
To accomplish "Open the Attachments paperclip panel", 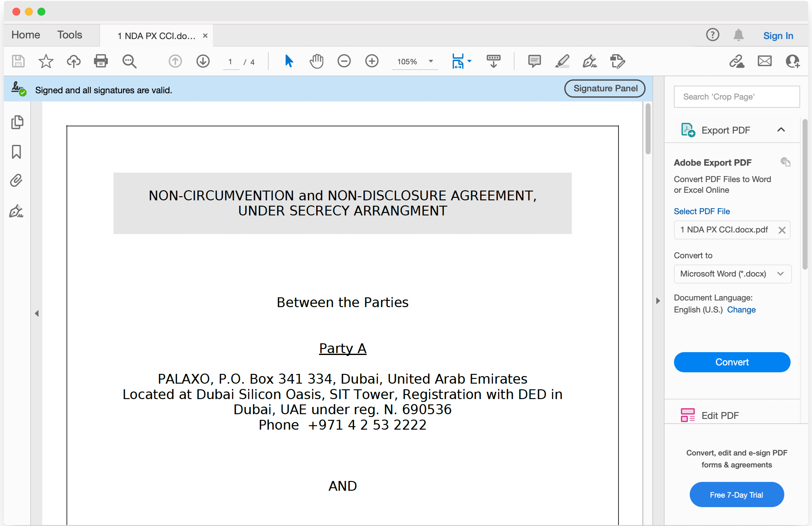I will point(16,180).
